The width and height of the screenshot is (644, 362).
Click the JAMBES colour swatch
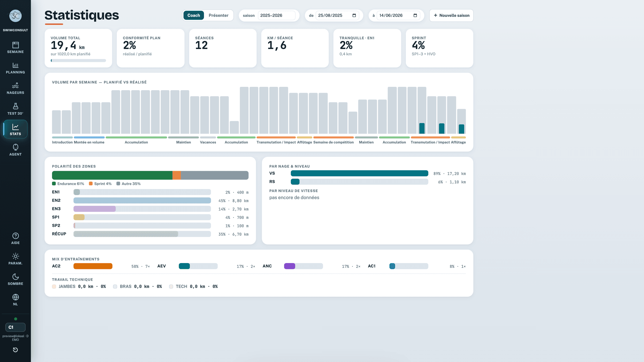click(x=54, y=287)
